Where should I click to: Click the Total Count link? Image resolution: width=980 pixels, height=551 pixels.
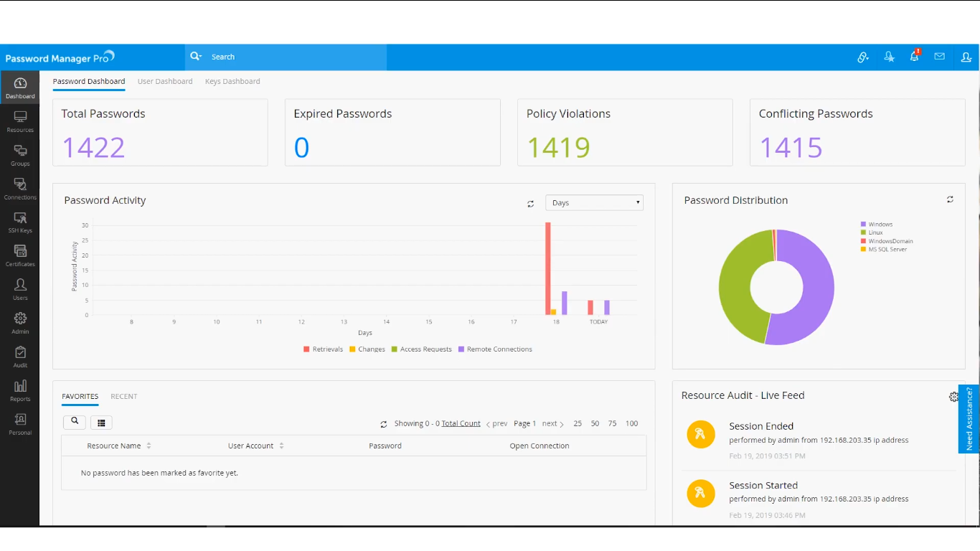coord(461,423)
